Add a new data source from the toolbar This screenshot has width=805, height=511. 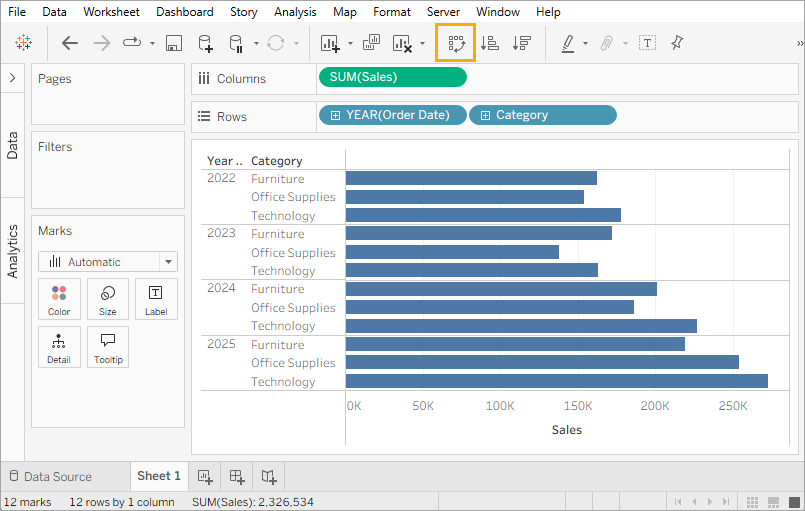(x=205, y=43)
